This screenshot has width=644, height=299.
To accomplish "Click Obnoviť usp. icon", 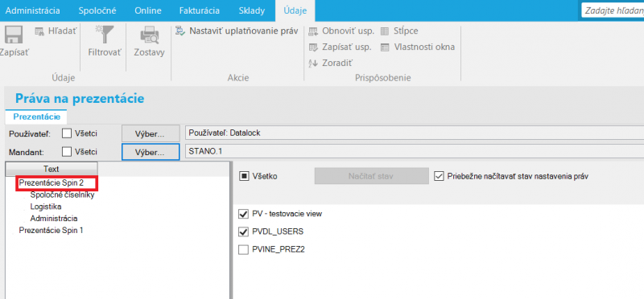I will pos(313,31).
